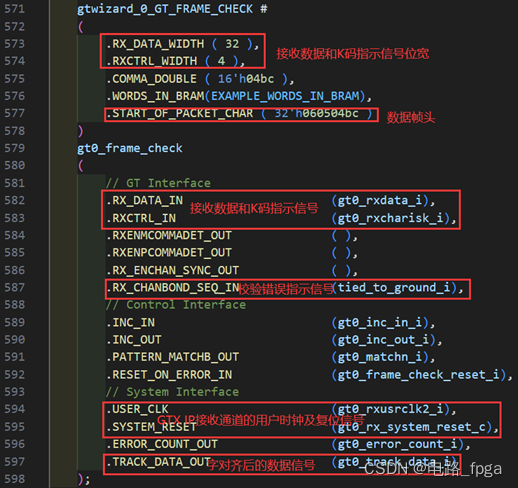518x488 pixels.
Task: Click the '// Control Interface' comment
Action: point(176,305)
